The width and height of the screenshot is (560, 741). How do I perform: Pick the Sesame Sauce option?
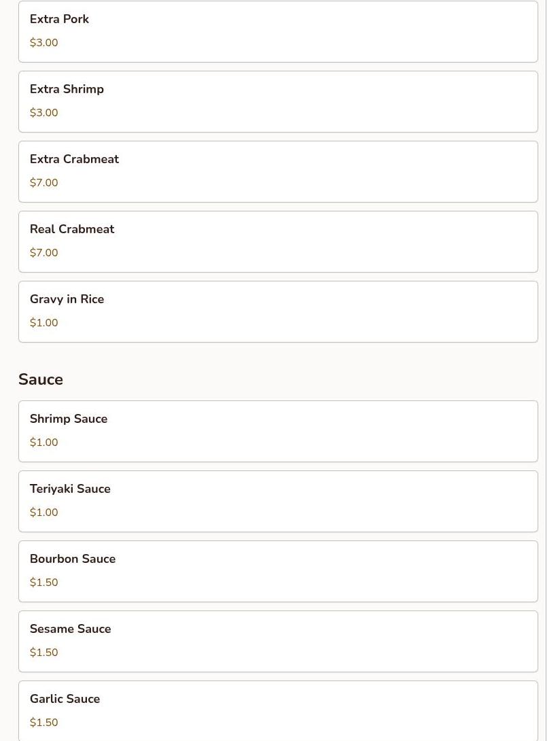pyautogui.click(x=278, y=641)
